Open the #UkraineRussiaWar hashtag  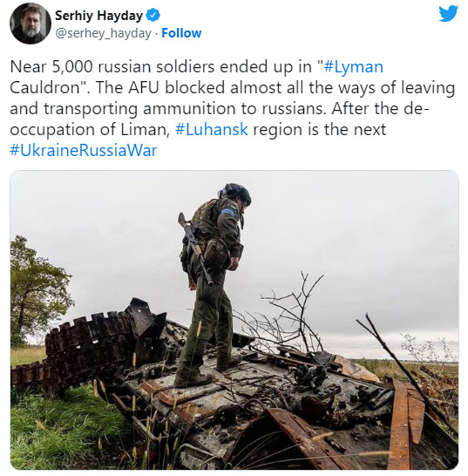coord(84,150)
